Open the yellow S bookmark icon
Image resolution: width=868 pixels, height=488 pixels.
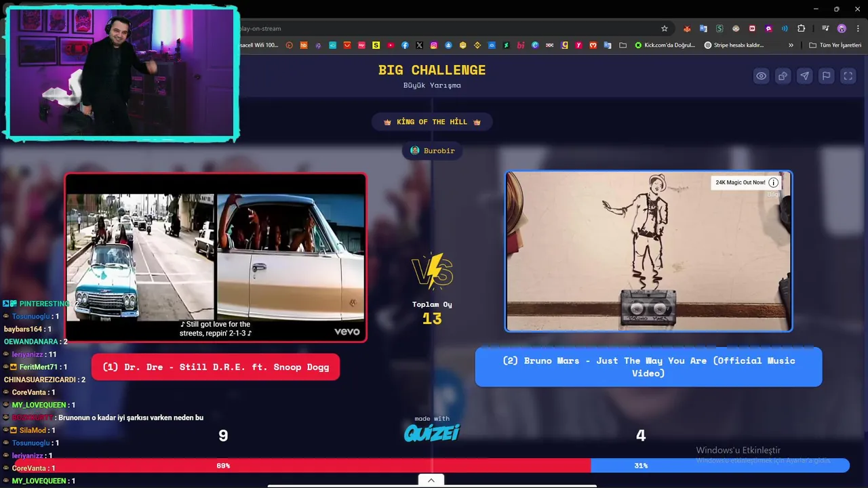(376, 45)
